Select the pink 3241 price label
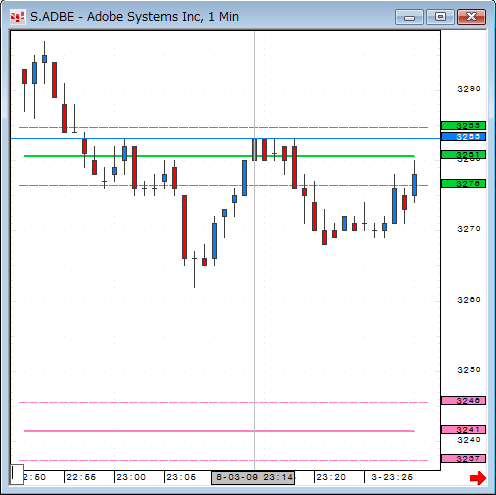 click(x=463, y=429)
